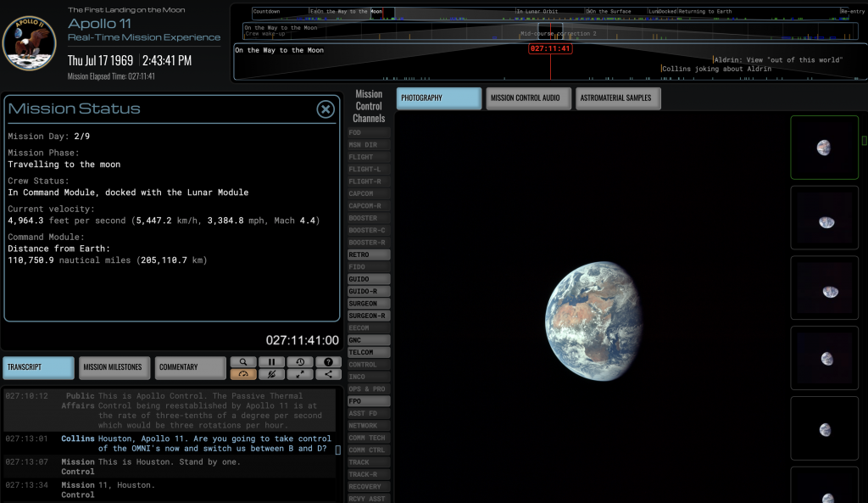Click Collins transcript line at 027:13:01
This screenshot has height=503, width=868.
tap(170, 444)
